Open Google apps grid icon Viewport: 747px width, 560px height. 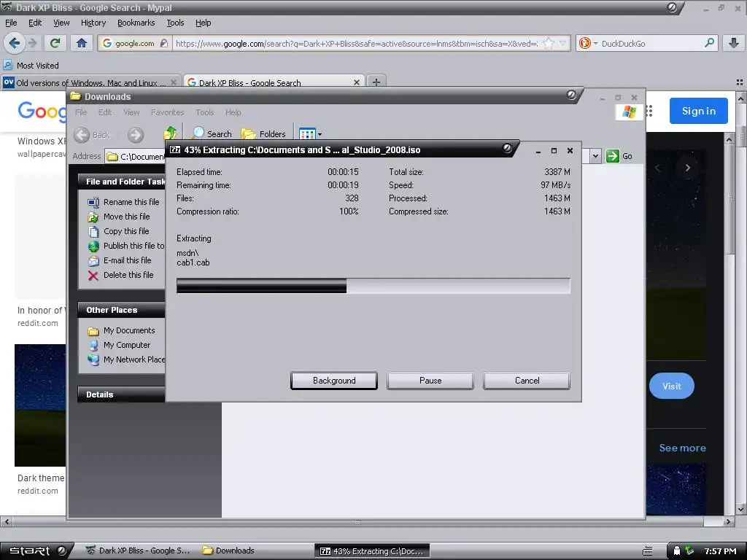[x=649, y=111]
